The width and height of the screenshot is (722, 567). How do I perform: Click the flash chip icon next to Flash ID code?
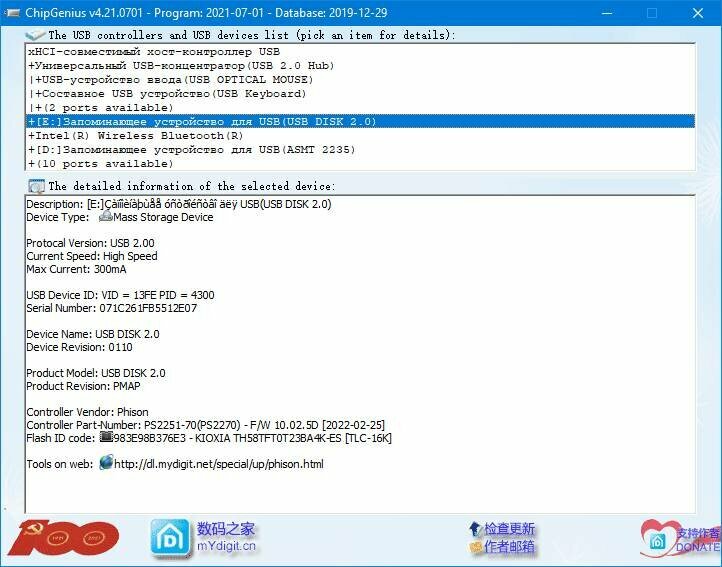pyautogui.click(x=106, y=437)
